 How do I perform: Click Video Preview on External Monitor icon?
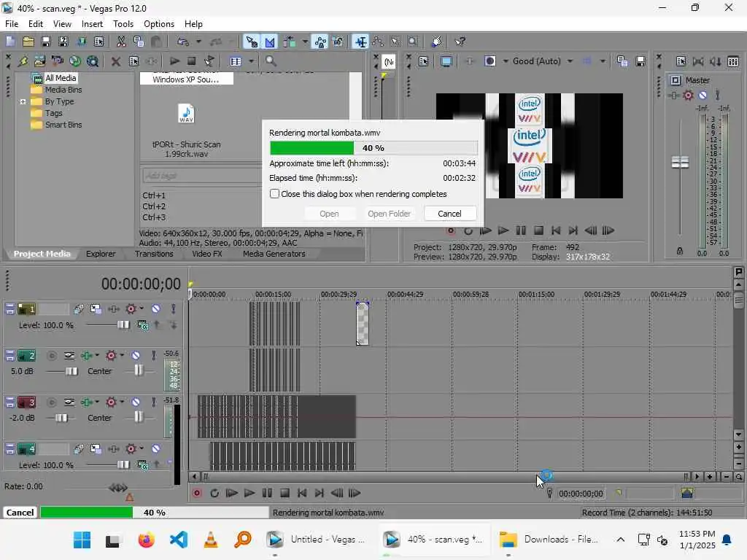(446, 61)
